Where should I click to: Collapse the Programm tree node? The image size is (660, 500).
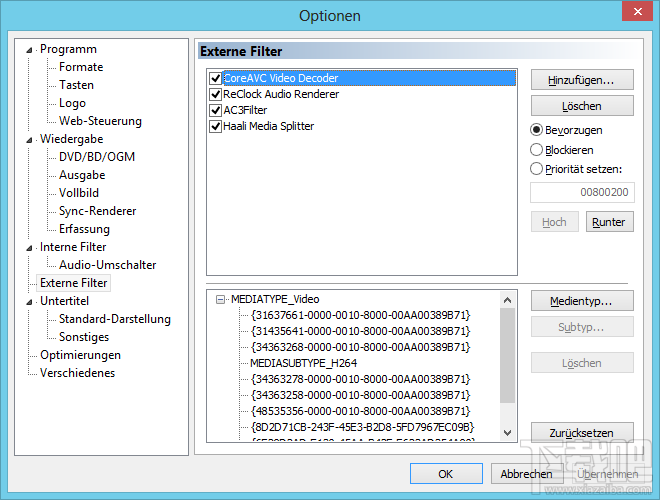point(29,50)
